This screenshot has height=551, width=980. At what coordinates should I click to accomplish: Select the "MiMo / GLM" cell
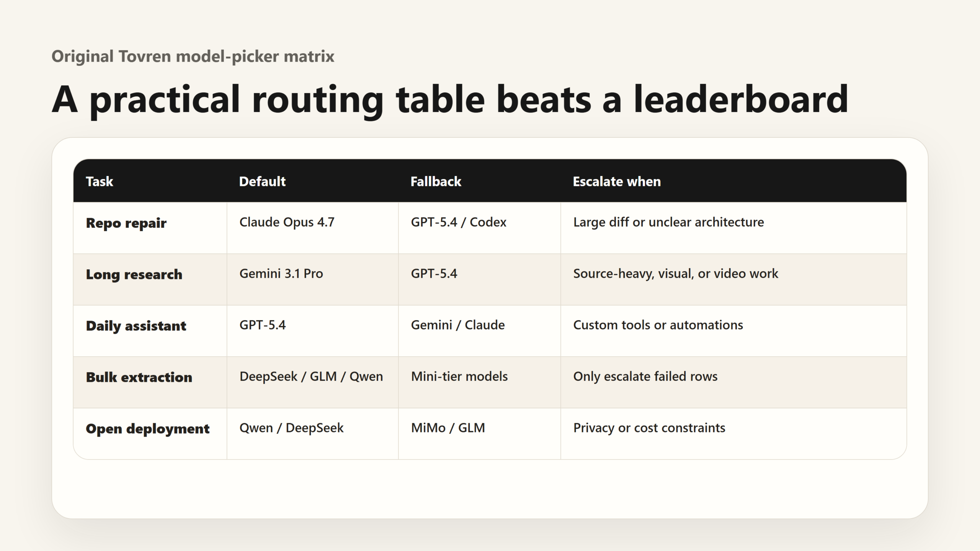[448, 428]
